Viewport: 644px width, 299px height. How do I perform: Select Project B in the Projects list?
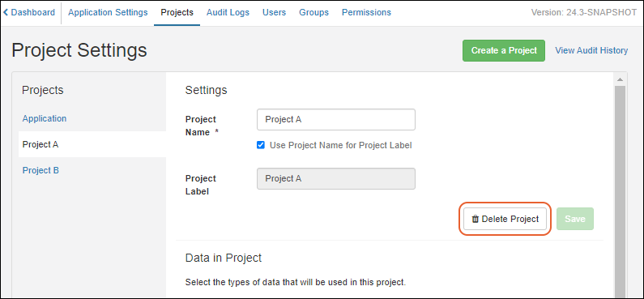tap(41, 170)
